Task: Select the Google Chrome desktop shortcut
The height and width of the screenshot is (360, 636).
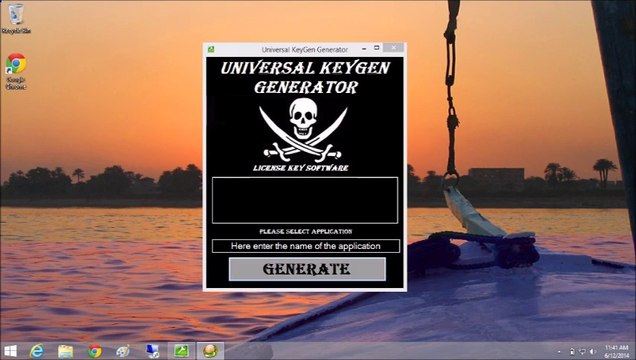Action: pyautogui.click(x=16, y=71)
